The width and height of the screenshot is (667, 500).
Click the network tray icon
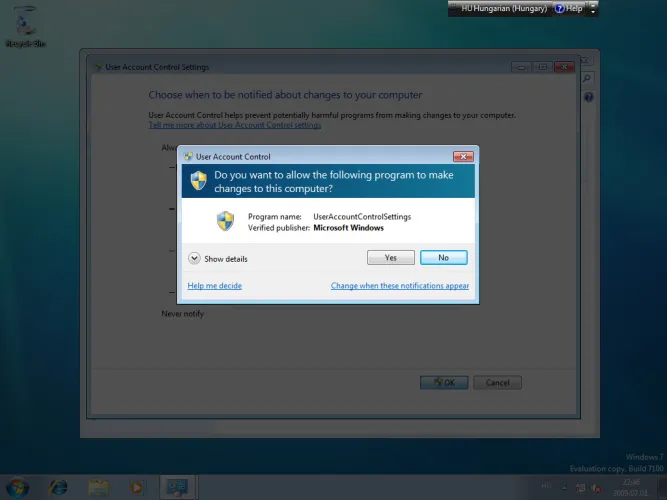click(580, 488)
